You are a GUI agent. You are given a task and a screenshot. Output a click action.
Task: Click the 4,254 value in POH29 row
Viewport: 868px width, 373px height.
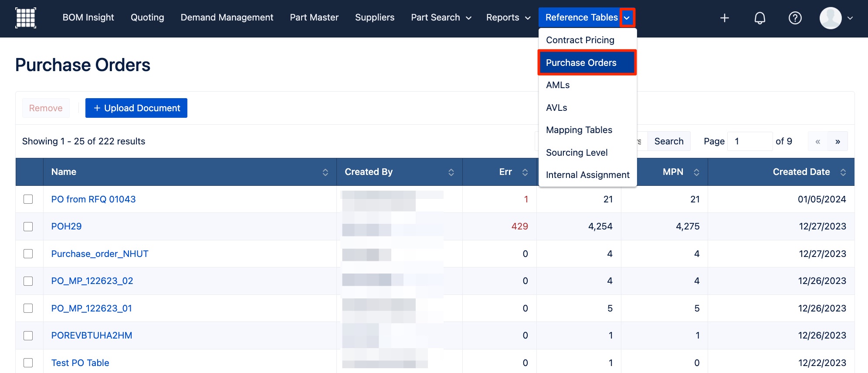600,226
